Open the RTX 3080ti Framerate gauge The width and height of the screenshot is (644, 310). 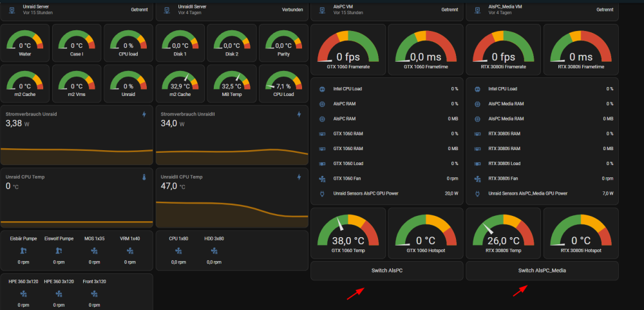point(504,50)
